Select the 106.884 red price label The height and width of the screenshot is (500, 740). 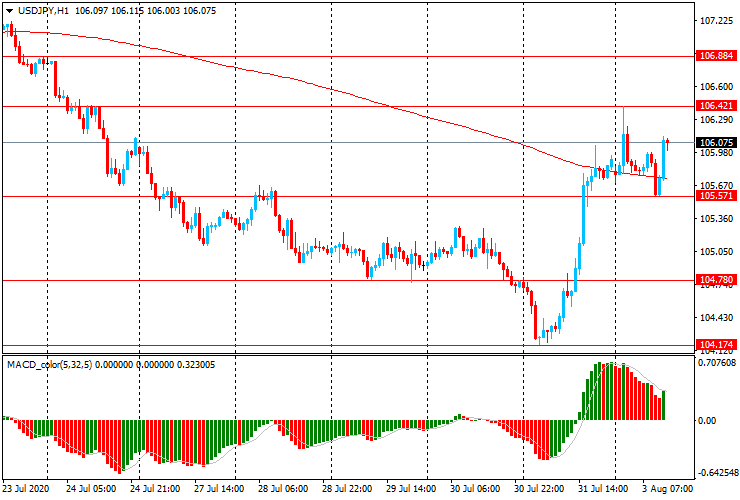click(x=716, y=56)
